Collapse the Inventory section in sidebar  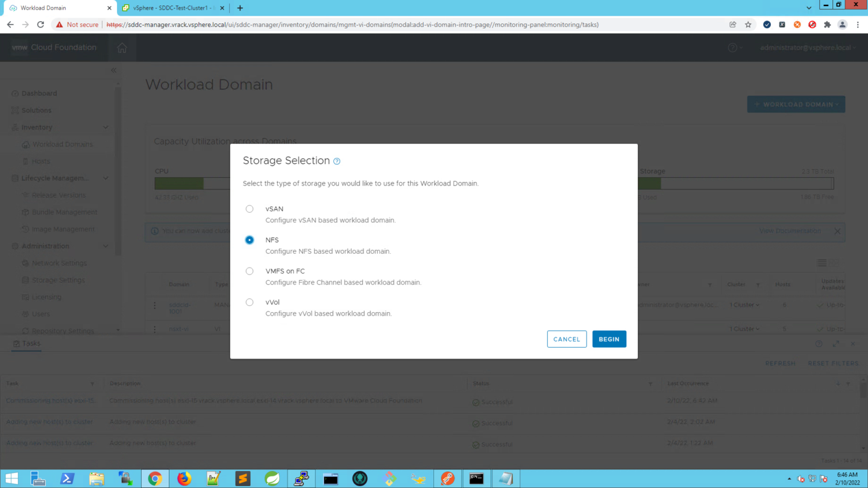[x=106, y=128]
